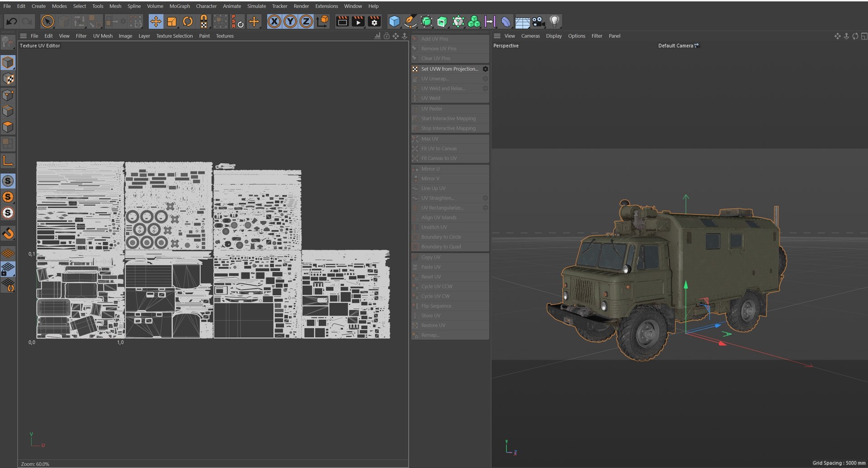Select the Spline Pen tool
The width and height of the screenshot is (868, 468).
coord(410,21)
